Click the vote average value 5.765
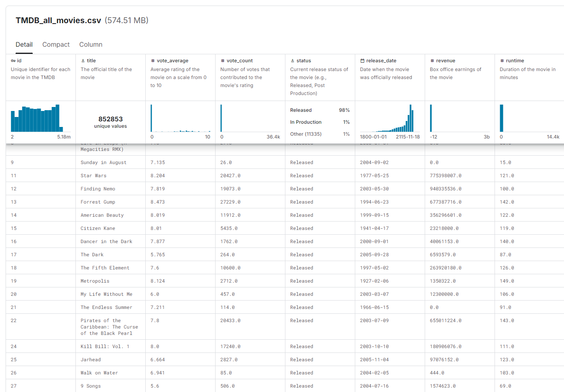Viewport: 564px width, 392px height. click(158, 255)
